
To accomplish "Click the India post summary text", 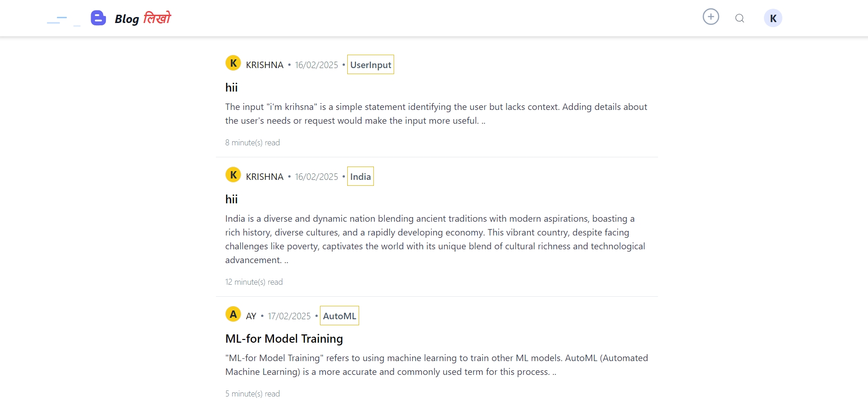I will pos(435,239).
